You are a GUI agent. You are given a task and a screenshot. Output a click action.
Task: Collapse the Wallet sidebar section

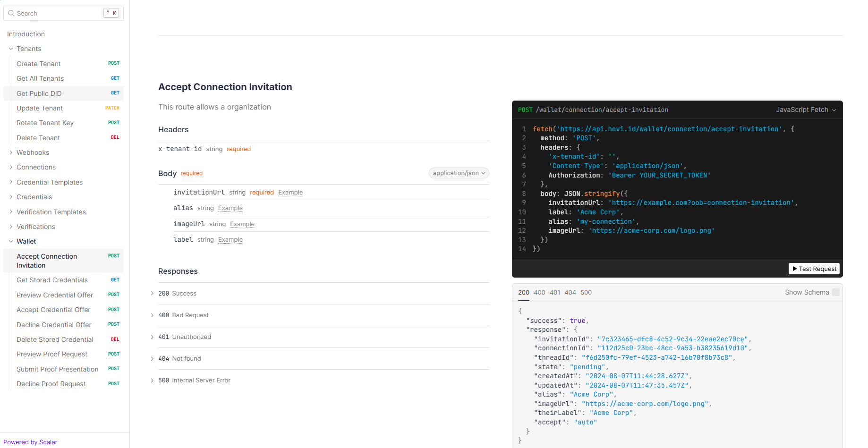(11, 241)
